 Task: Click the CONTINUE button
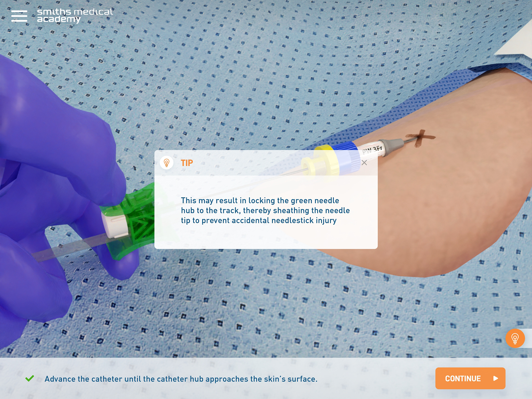tap(470, 378)
